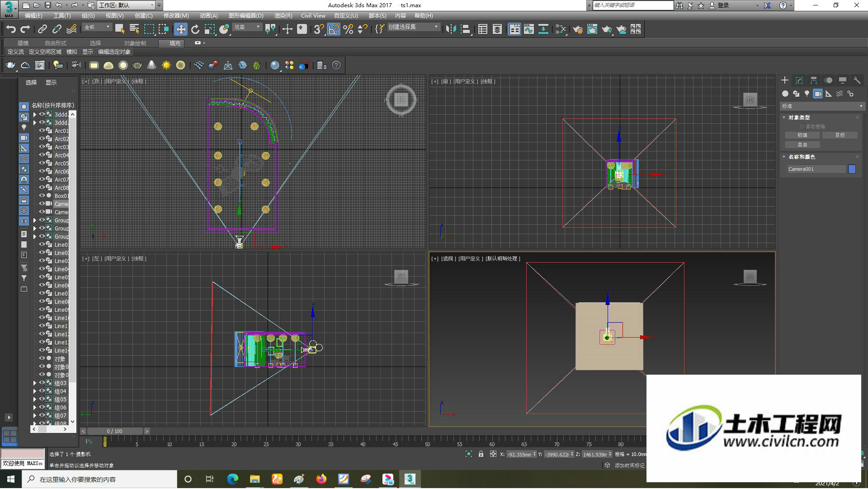Image resolution: width=868 pixels, height=489 pixels.
Task: Activate the Select and Move tool
Action: click(x=181, y=29)
